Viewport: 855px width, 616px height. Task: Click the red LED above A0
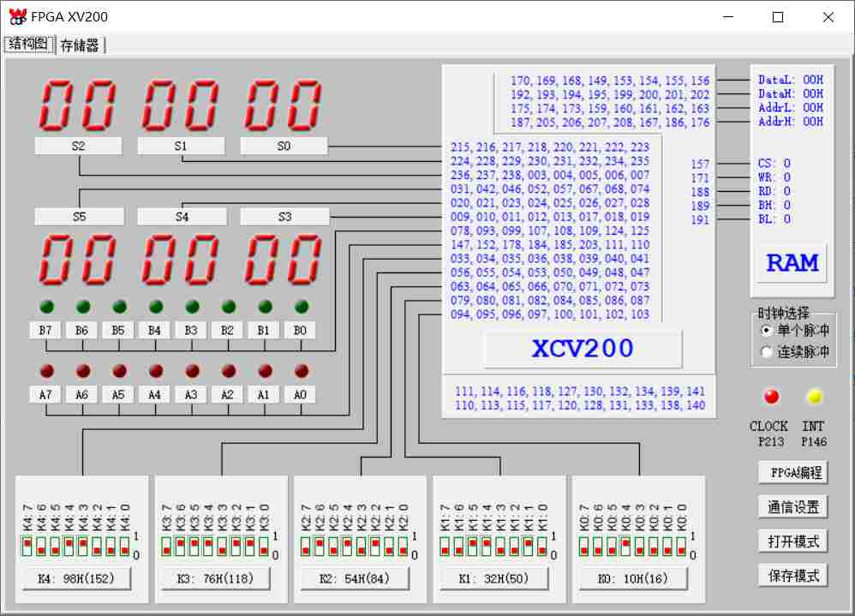pyautogui.click(x=302, y=371)
